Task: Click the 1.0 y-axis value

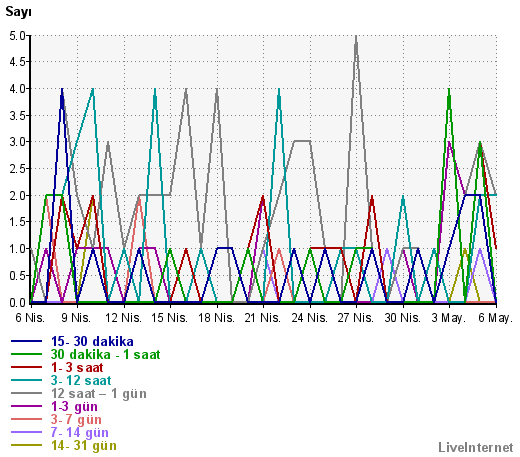Action: click(x=18, y=249)
